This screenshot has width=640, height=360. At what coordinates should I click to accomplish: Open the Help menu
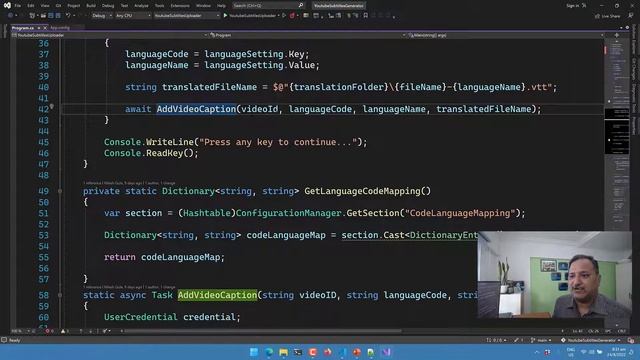click(221, 6)
